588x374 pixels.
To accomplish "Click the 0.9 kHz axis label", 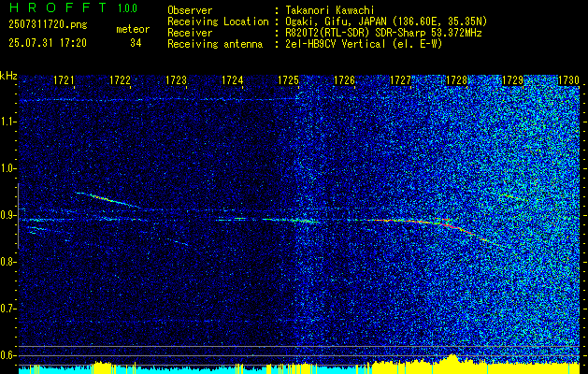I will tap(7, 215).
